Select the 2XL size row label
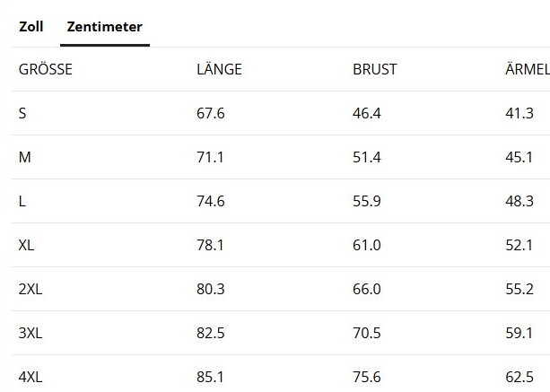The width and height of the screenshot is (550, 392). pyautogui.click(x=31, y=289)
